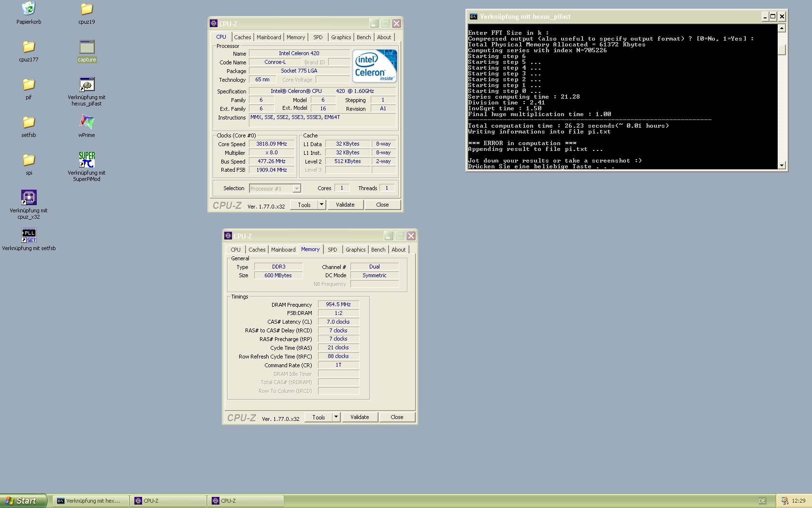Viewport: 812px width, 508px height.
Task: Open Graphics tab in upper CPU-Z window
Action: [x=341, y=37]
